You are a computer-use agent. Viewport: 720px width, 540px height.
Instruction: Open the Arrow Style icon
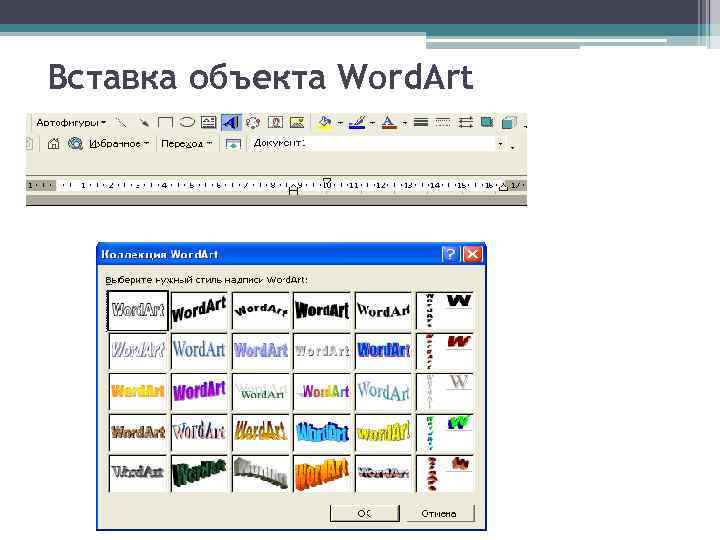click(465, 123)
